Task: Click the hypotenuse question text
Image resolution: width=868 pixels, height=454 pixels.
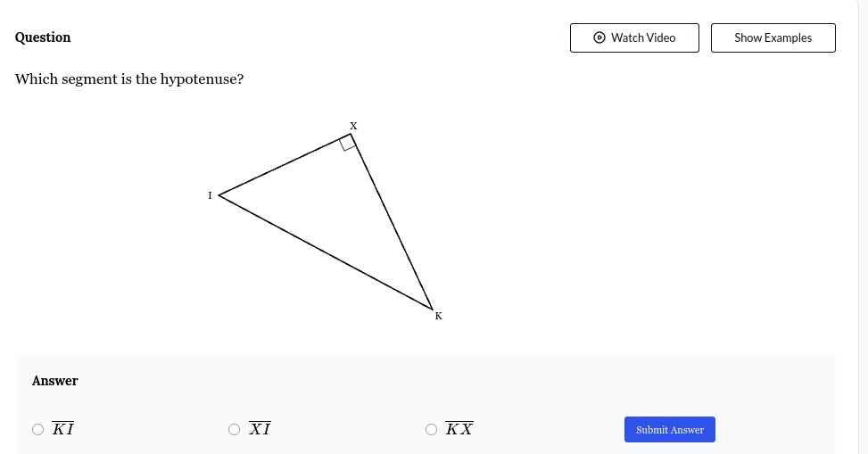Action: 129,79
